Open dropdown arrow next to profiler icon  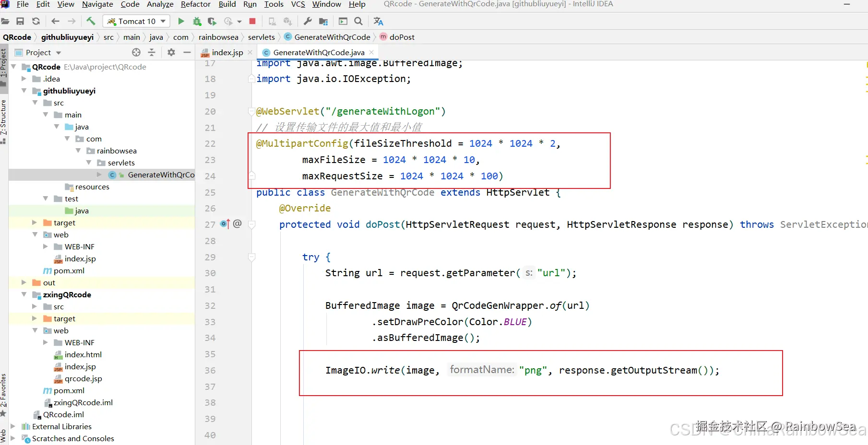[x=239, y=21]
